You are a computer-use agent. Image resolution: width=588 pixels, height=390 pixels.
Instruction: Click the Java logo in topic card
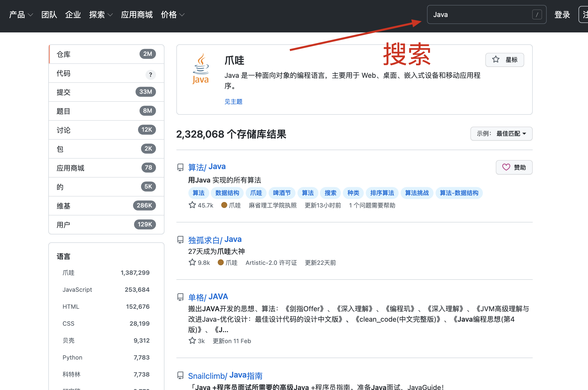click(201, 69)
